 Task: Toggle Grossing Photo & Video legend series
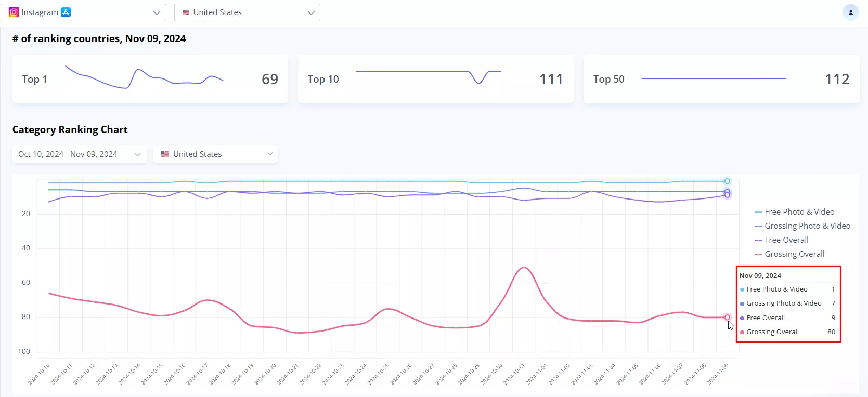click(807, 226)
